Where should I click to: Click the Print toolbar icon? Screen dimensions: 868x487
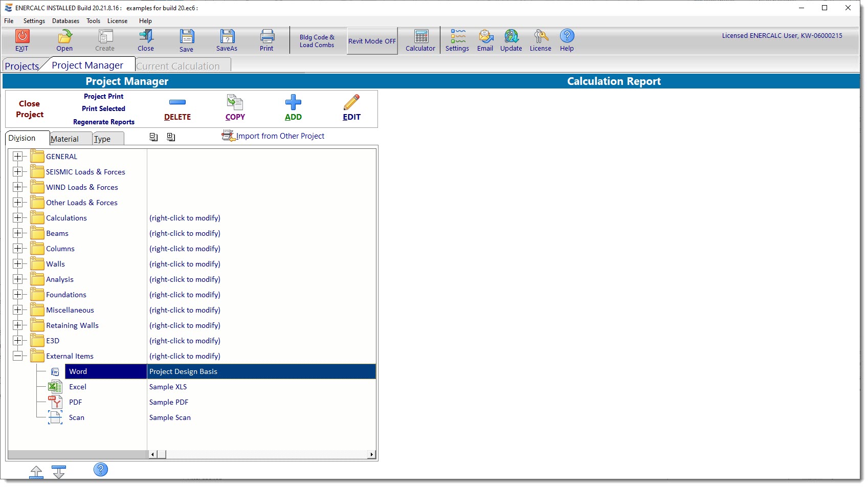click(266, 37)
